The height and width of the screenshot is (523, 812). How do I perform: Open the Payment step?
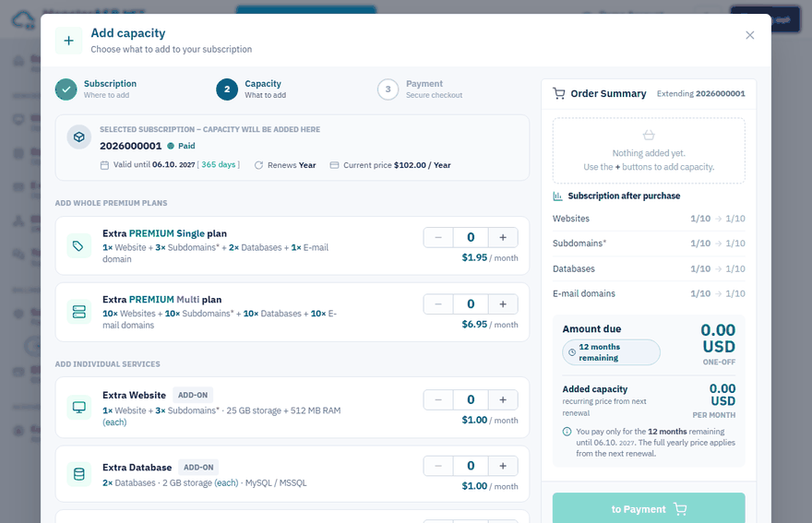click(420, 89)
